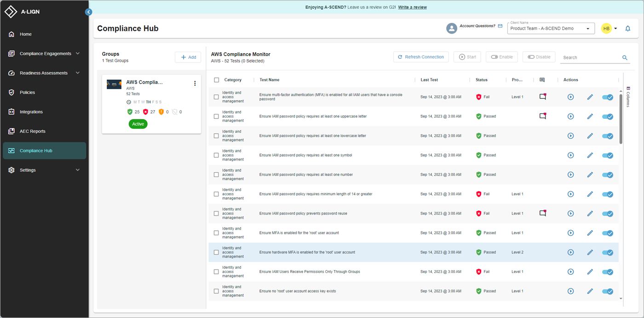
Task: Follow the Write a review link
Action: point(412,7)
